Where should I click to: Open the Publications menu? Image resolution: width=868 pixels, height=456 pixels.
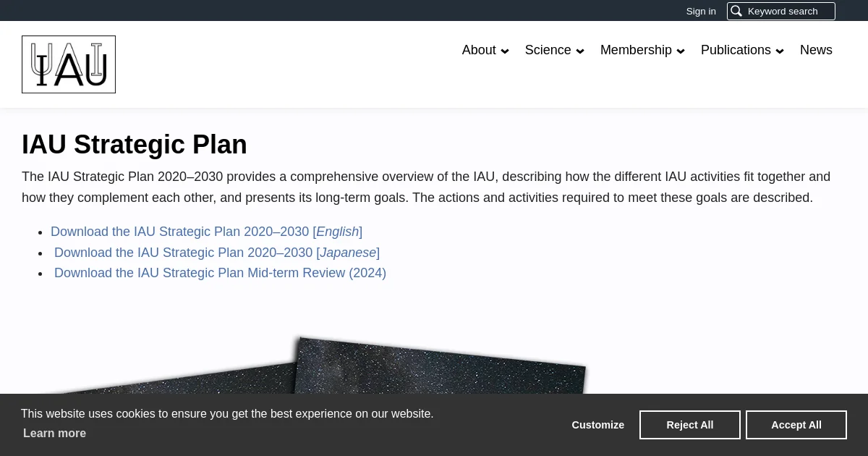point(742,50)
